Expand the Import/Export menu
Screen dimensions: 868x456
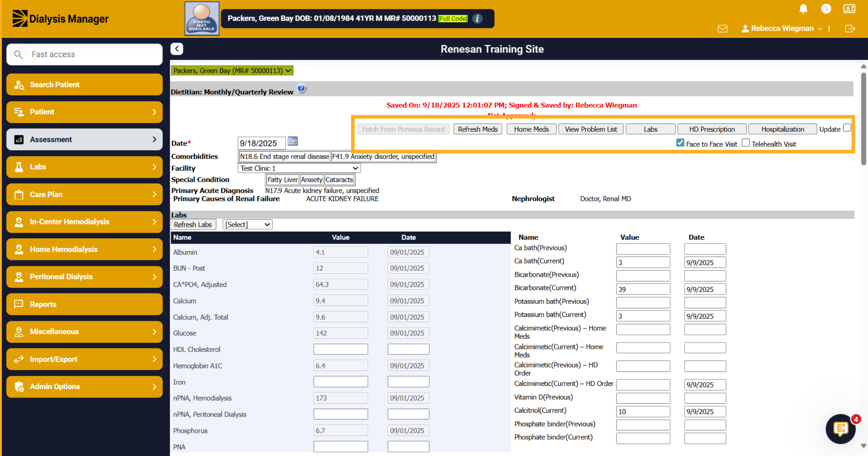pos(84,359)
